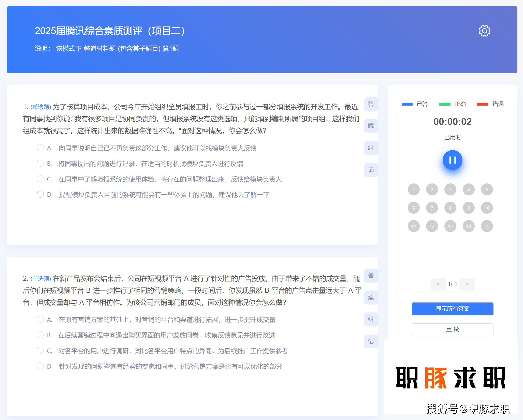Click question 1's 记 notes tab
The height and width of the screenshot is (420, 523).
(x=371, y=170)
